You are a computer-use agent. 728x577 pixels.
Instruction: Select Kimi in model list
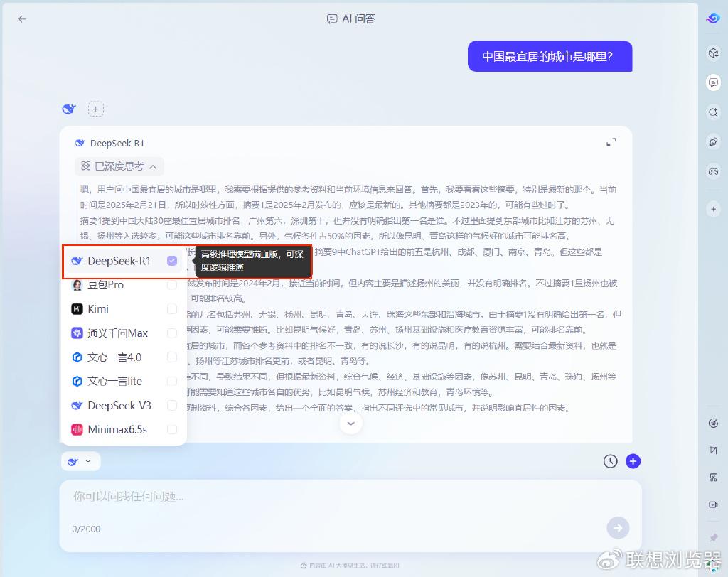pos(124,309)
